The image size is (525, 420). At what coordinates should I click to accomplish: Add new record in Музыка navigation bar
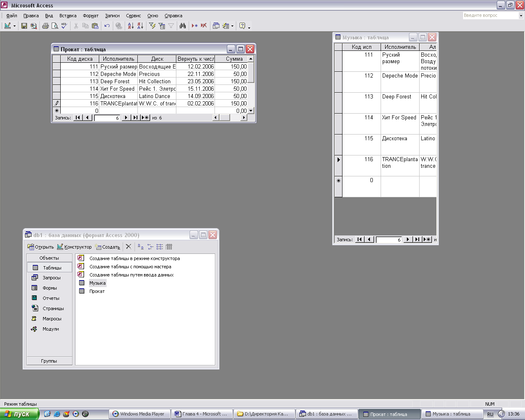click(x=427, y=240)
